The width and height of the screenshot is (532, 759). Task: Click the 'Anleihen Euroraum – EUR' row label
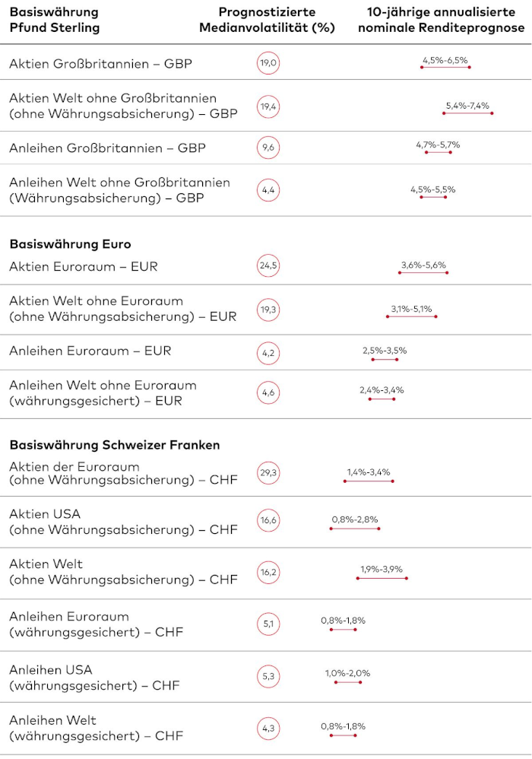pos(90,351)
